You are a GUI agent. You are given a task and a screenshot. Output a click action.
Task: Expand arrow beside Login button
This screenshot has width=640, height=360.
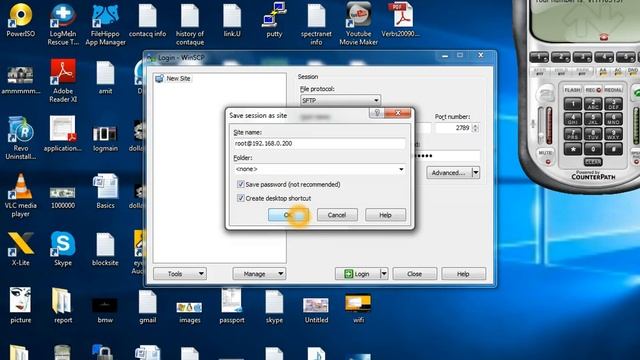click(x=384, y=274)
